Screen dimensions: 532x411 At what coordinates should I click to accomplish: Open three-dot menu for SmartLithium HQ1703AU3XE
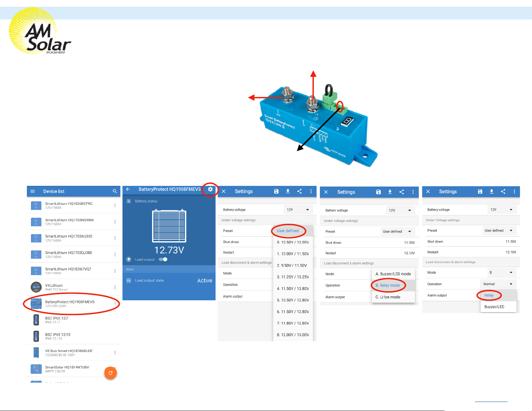click(x=115, y=238)
